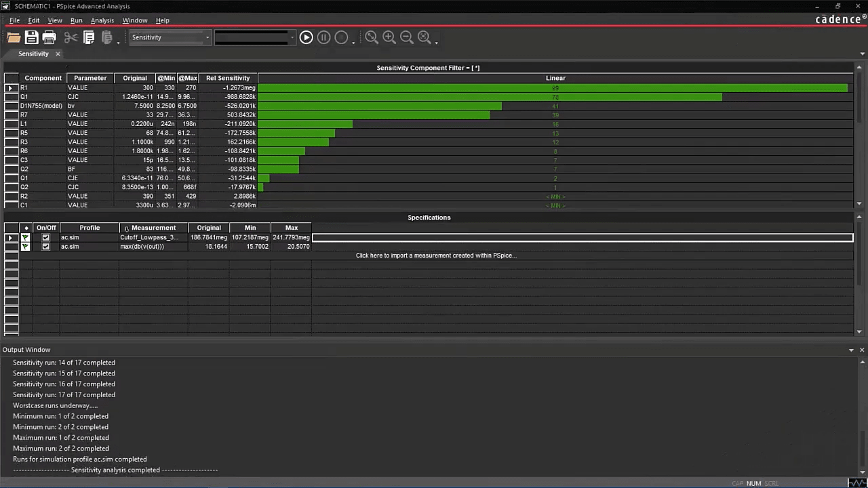Close the Sensitivity tab with its X

[58, 54]
